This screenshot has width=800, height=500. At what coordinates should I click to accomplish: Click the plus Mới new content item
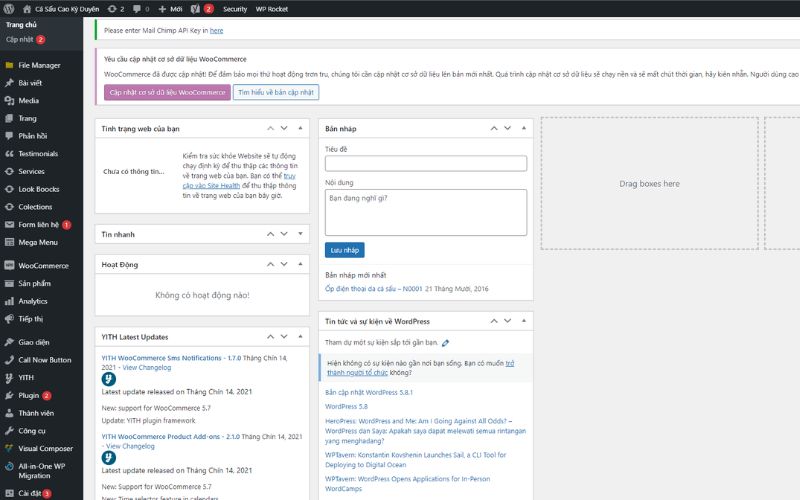[x=170, y=9]
